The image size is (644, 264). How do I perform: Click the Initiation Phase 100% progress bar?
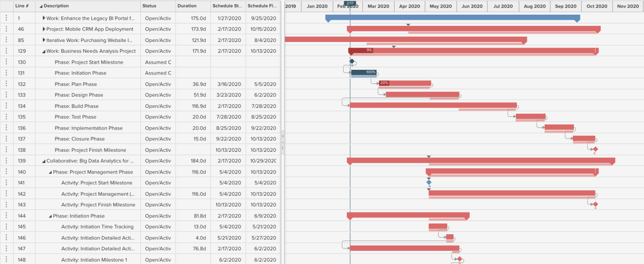(x=364, y=72)
